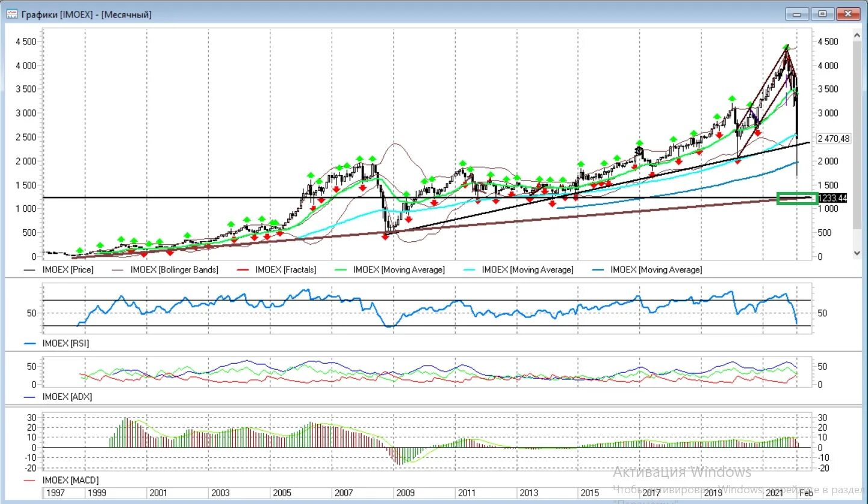This screenshot has width=868, height=504.
Task: Click the 1997 label on time axis
Action: click(55, 493)
